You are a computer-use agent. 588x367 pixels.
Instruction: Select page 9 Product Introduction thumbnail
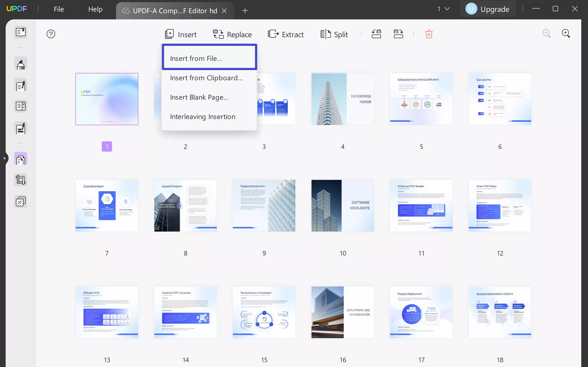(x=264, y=205)
